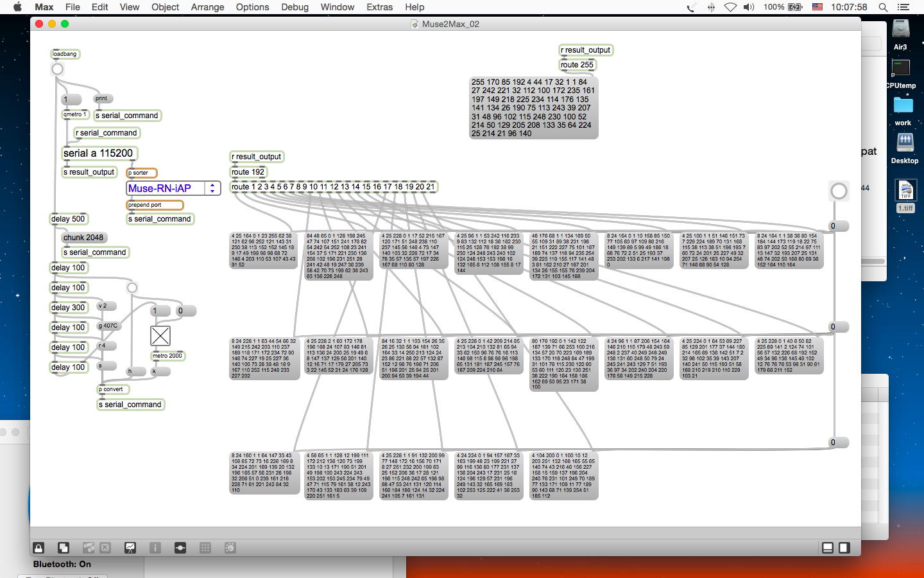The height and width of the screenshot is (578, 924).
Task: Select the p convert subpatcher object
Action: pyautogui.click(x=114, y=389)
